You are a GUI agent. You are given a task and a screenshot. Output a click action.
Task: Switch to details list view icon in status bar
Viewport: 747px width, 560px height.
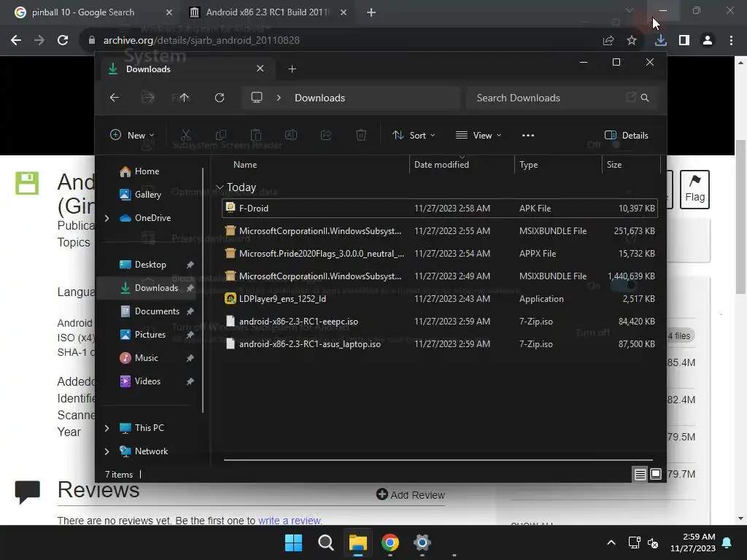pyautogui.click(x=640, y=474)
